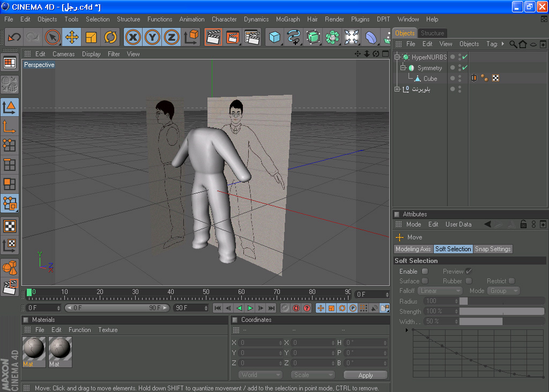Screen dimensions: 549x392
Task: Switch the world/object coordinate system icon
Action: pyautogui.click(x=191, y=37)
